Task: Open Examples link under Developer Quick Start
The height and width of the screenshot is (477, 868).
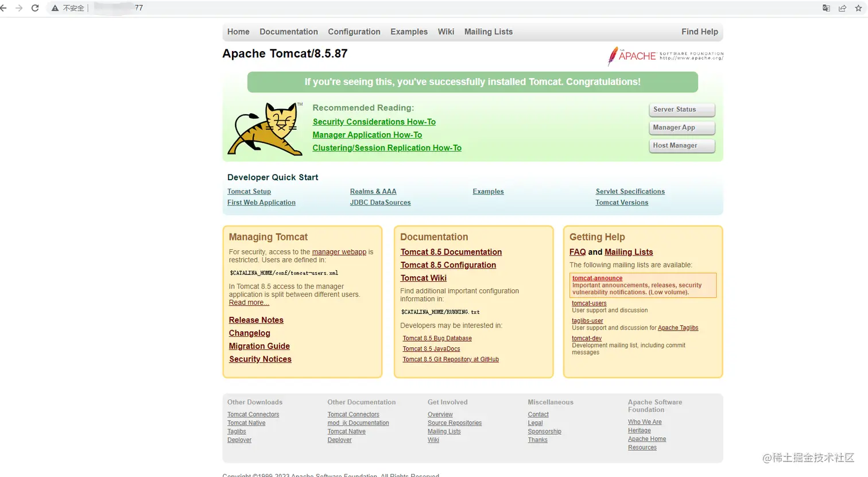Action: coord(489,191)
